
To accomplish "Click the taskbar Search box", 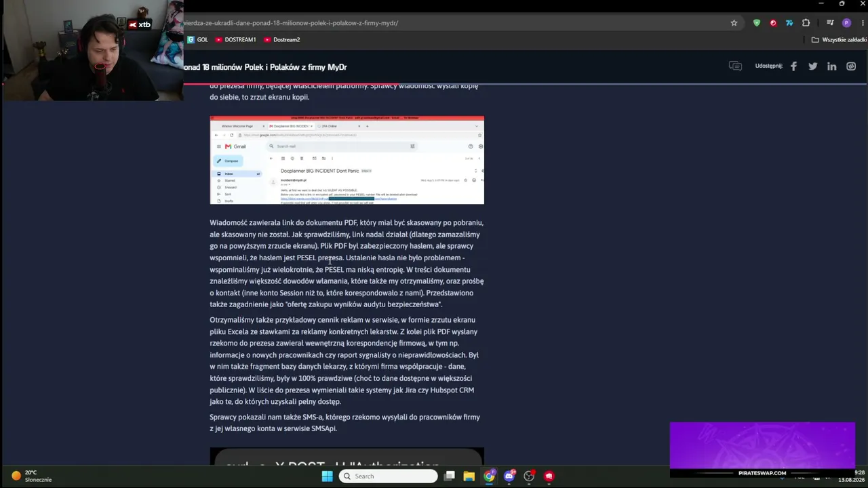I will pos(389,476).
